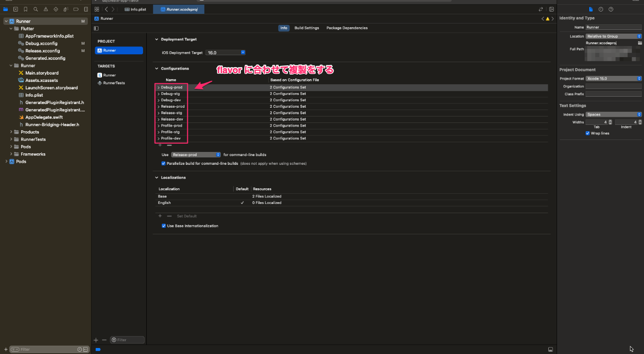Screen dimensions: 644x354
Task: Open the Project navigator folder icon
Action: [x=6, y=9]
